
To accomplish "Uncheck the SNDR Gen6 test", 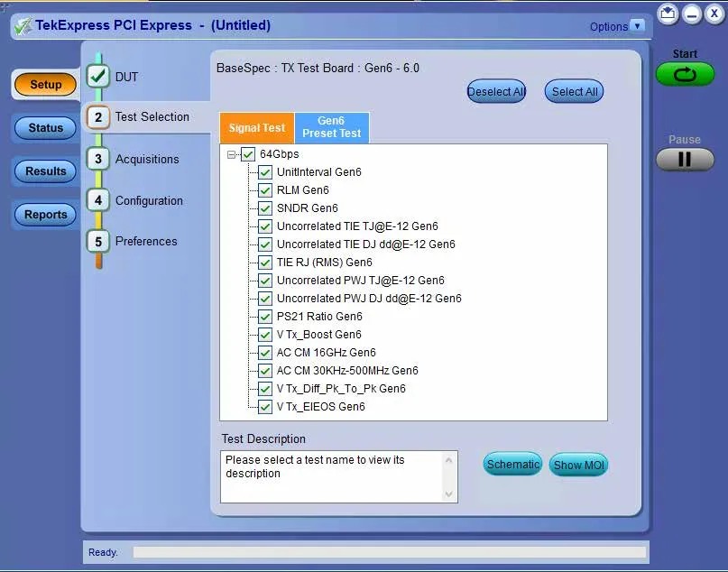I will point(265,208).
